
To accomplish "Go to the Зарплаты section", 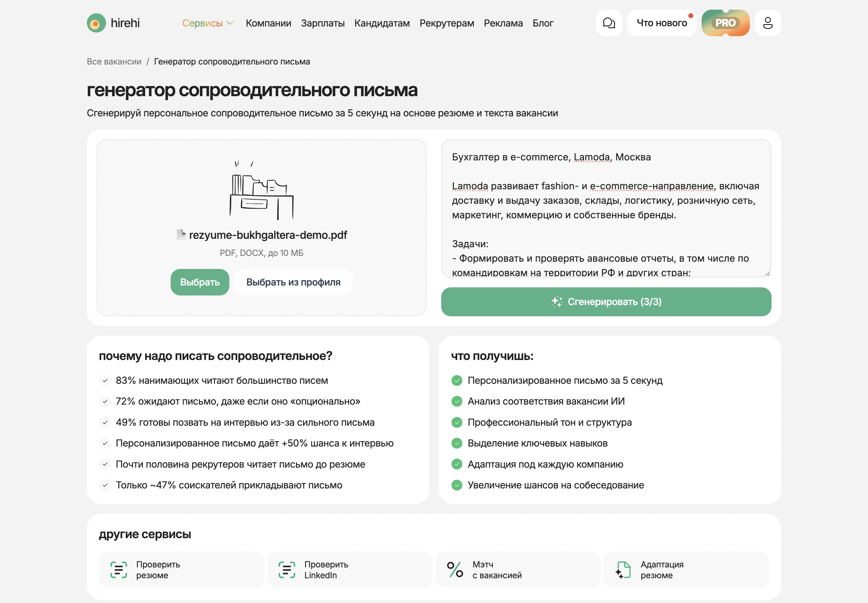I will click(322, 24).
